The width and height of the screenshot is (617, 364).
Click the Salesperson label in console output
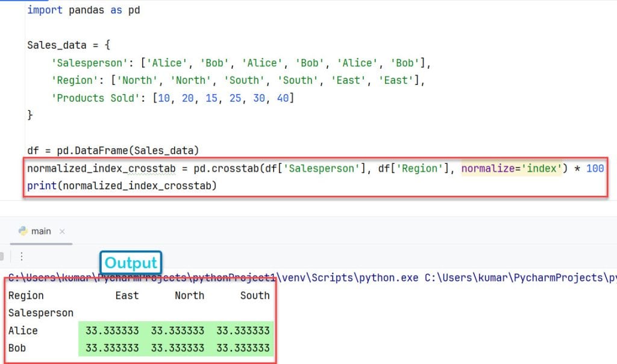click(41, 313)
